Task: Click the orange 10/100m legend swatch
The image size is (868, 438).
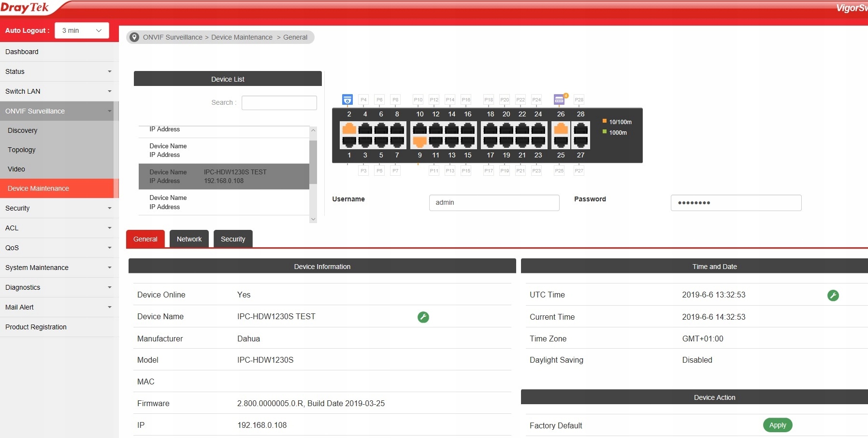Action: (x=605, y=121)
